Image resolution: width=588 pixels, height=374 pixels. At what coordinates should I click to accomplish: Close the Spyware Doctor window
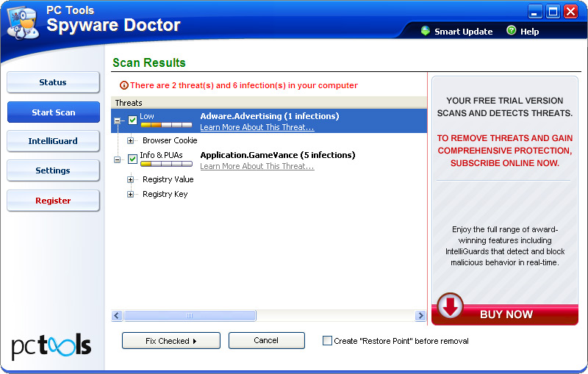click(571, 12)
